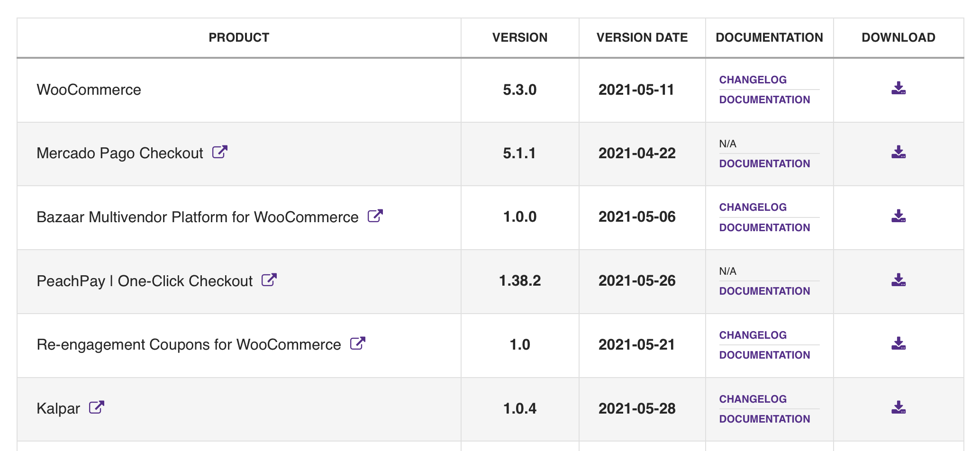Open Mercado Pago Checkout external link icon
The height and width of the screenshot is (451, 980).
(x=220, y=152)
